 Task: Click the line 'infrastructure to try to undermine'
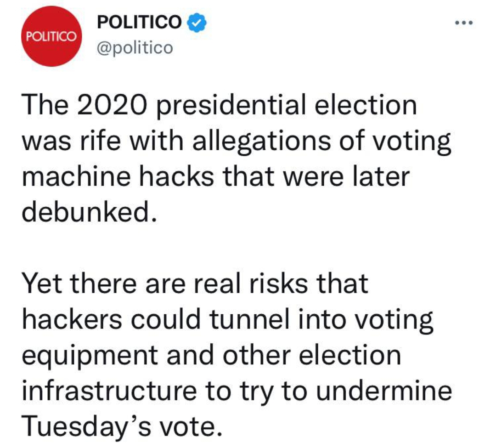237,391
